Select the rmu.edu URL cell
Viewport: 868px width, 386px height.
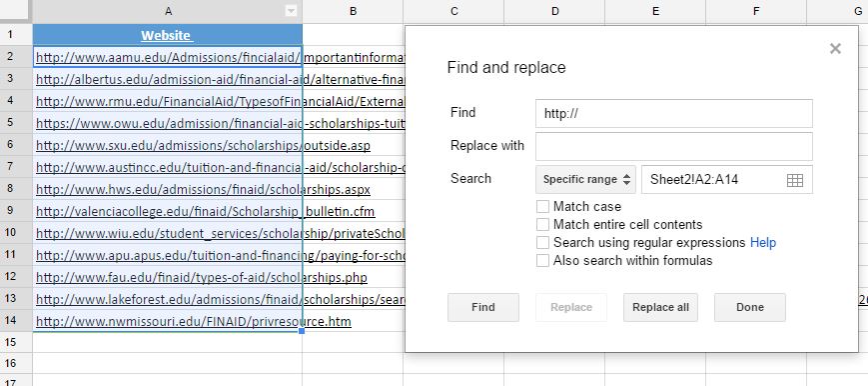[x=167, y=101]
